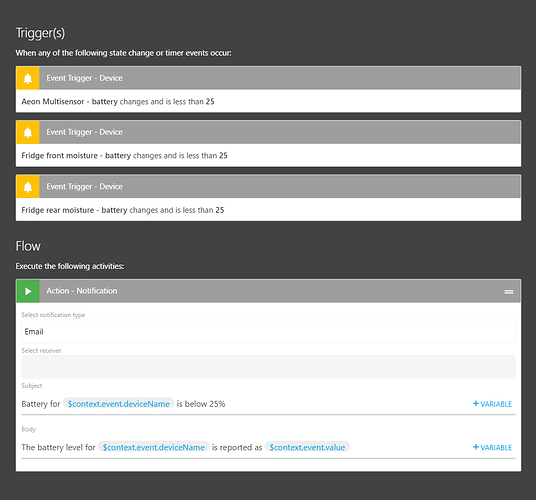Click bell icon of Aeon Multisensor trigger
This screenshot has width=536, height=500.
pyautogui.click(x=28, y=78)
